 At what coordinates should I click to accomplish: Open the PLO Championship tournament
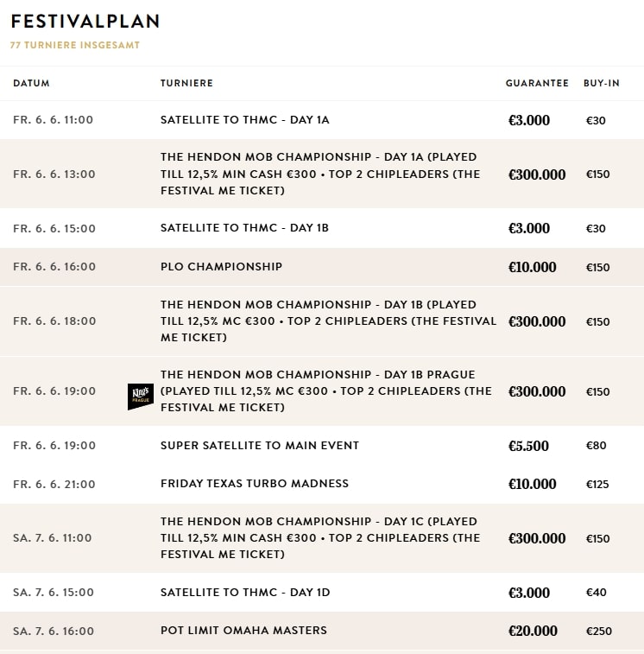tap(221, 267)
